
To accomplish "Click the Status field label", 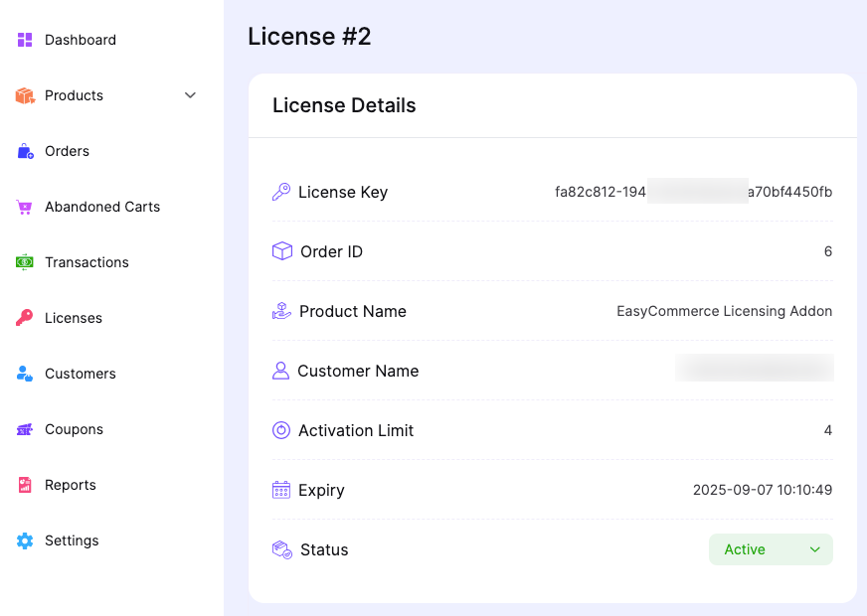I will click(x=324, y=549).
